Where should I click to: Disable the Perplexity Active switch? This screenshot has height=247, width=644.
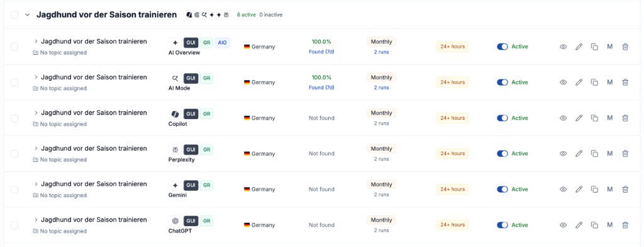502,154
